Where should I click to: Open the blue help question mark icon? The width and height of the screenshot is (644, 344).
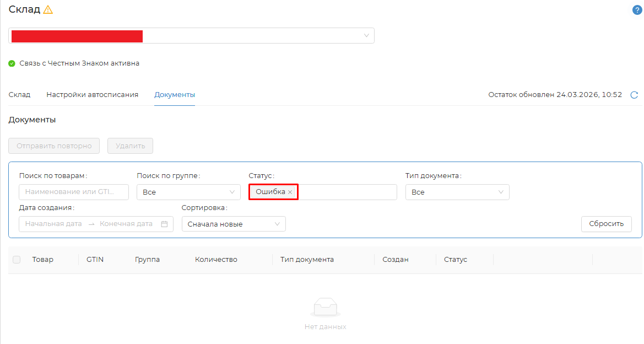tap(637, 10)
